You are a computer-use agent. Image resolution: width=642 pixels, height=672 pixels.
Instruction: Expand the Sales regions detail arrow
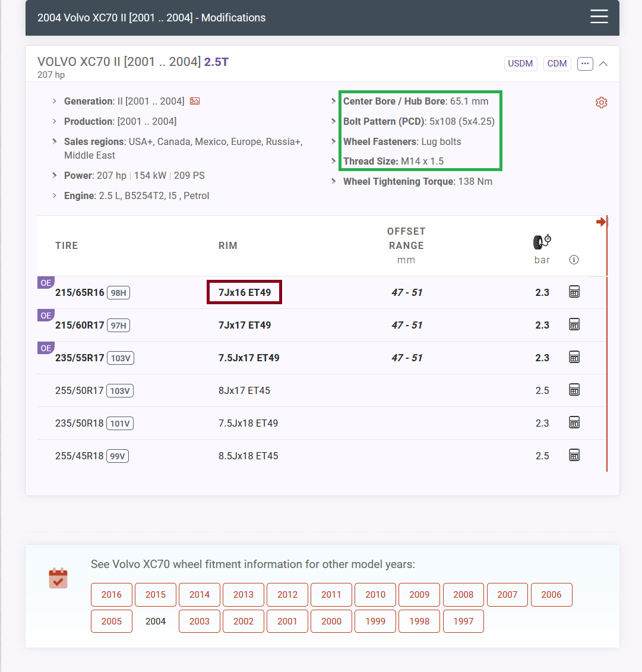coord(55,142)
